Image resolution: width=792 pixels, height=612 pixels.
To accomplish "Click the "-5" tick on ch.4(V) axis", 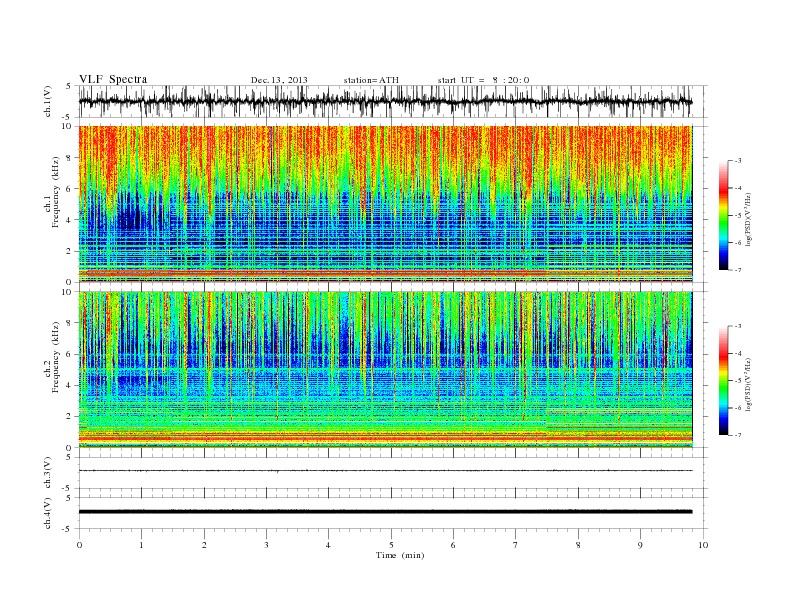I will [x=67, y=529].
